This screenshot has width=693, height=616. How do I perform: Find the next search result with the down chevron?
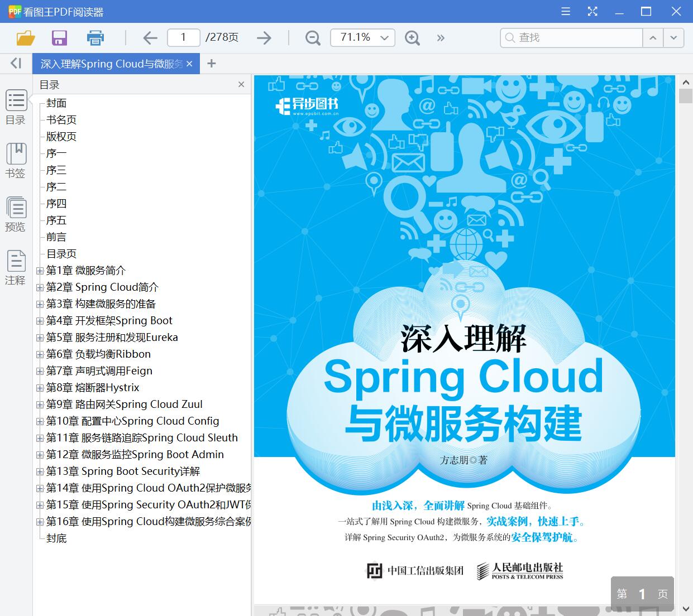(x=674, y=38)
